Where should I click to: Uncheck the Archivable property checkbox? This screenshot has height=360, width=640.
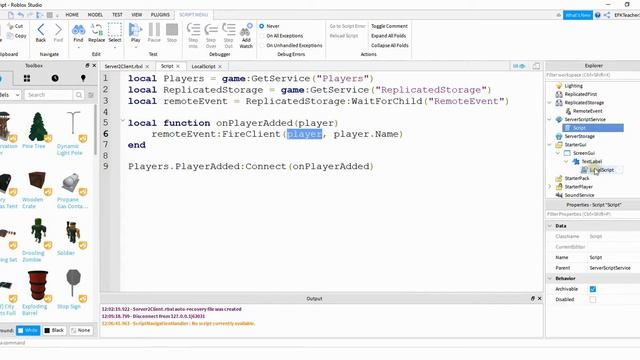click(x=593, y=289)
